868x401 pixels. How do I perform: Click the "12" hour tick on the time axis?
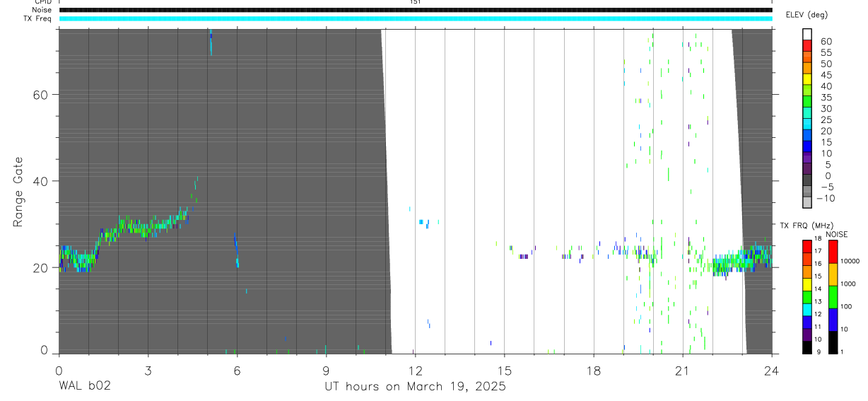pyautogui.click(x=416, y=370)
